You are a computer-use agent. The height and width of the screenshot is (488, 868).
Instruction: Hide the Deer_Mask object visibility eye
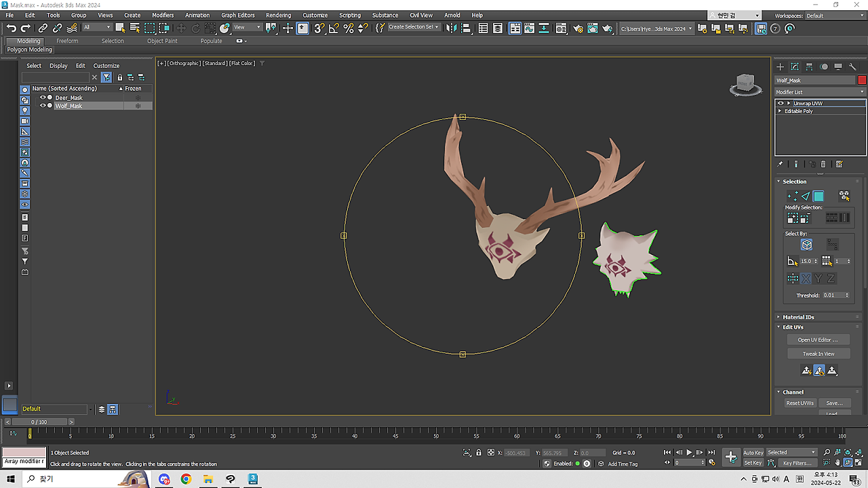coord(43,98)
